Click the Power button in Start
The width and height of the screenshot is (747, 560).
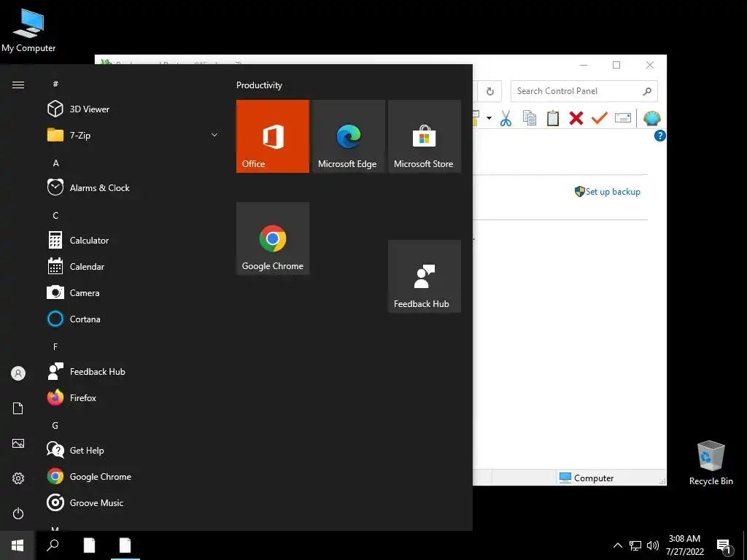[x=18, y=513]
